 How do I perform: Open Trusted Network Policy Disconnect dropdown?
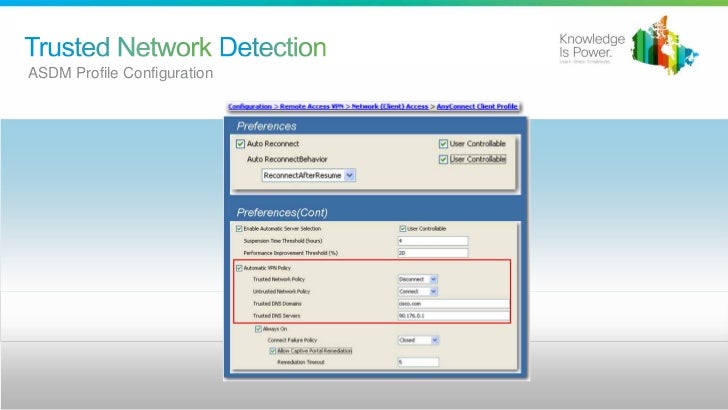[x=417, y=279]
